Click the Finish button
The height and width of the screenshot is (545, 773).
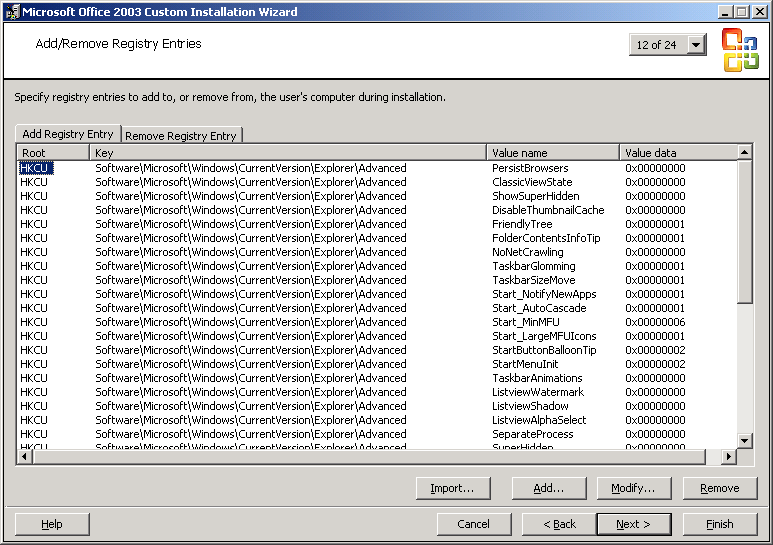[x=719, y=524]
